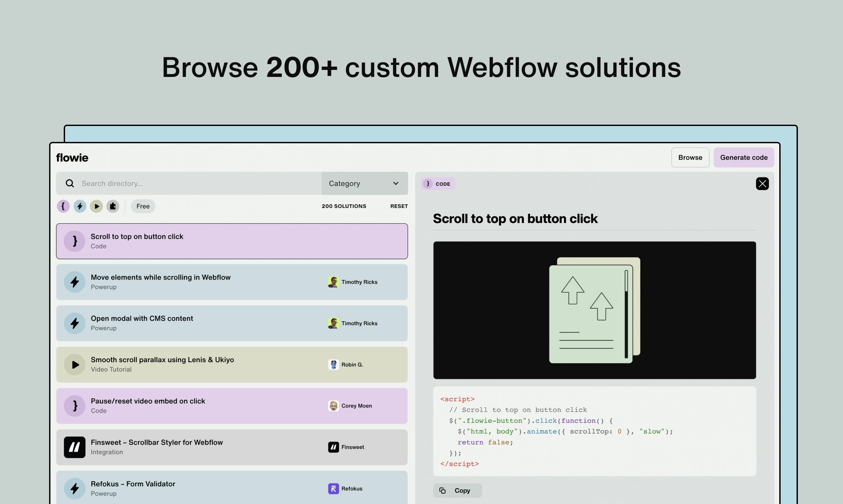
Task: Toggle the video tutorial play filter
Action: (x=97, y=206)
